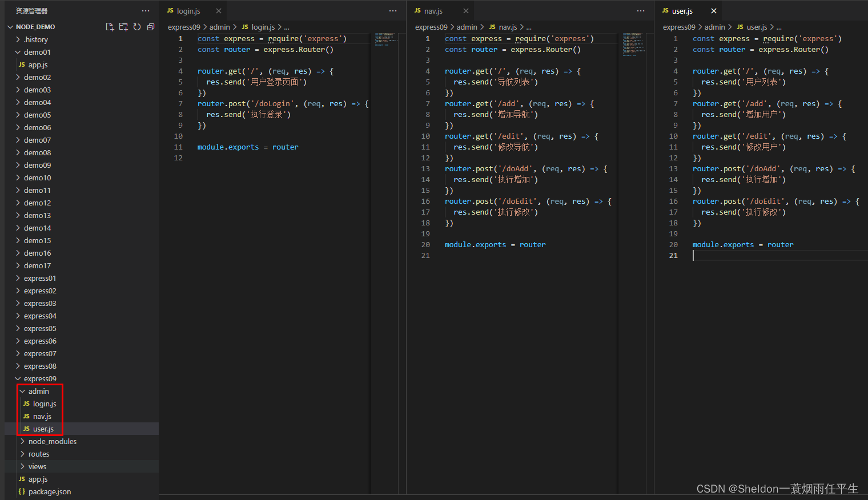This screenshot has width=868, height=500.
Task: Expand the demo09 folder
Action: [x=82, y=165]
